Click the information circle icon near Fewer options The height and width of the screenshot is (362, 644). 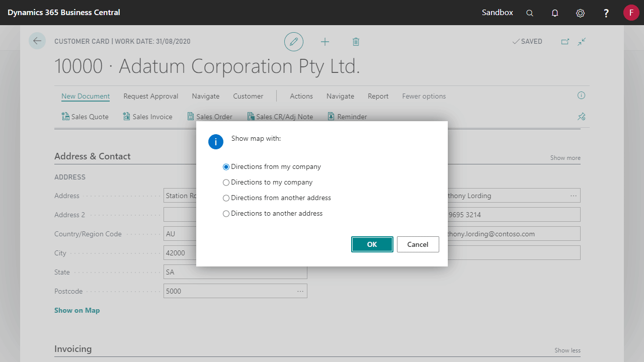[x=581, y=96]
